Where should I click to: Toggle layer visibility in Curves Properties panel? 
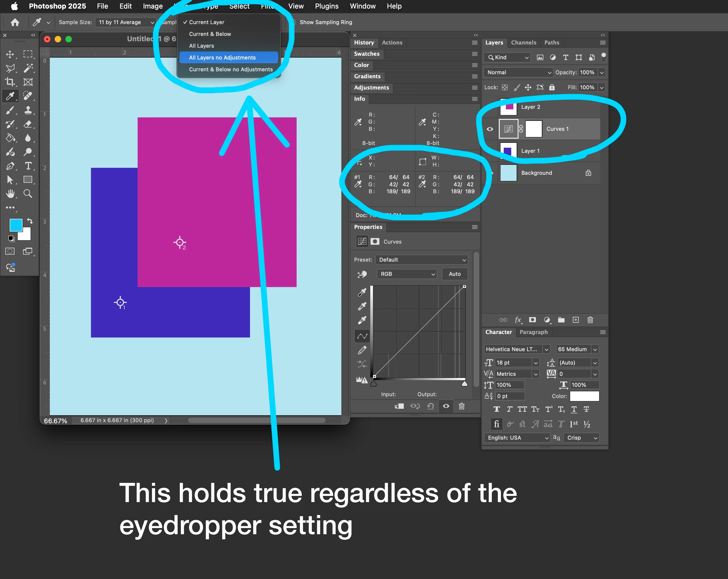coord(446,406)
